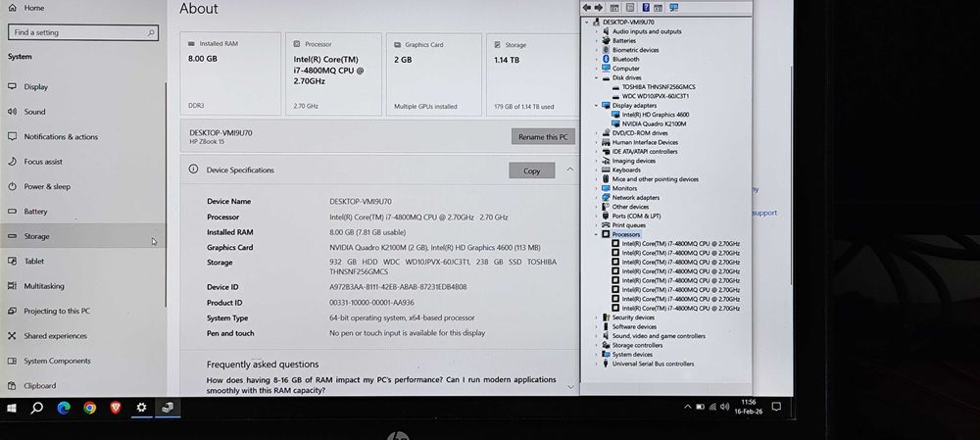
Task: Click the Wi-Fi network icon in system tray
Action: click(x=712, y=407)
